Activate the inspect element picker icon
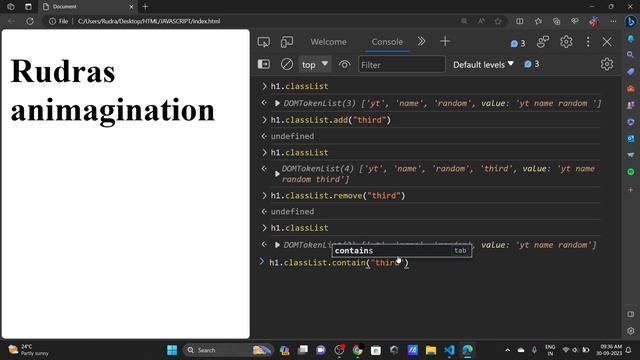The height and width of the screenshot is (360, 640). coord(264,42)
